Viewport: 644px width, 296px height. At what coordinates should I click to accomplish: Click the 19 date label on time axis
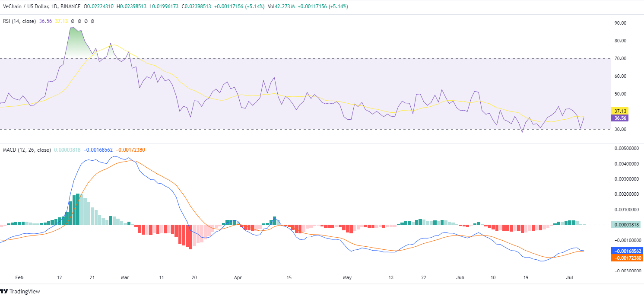pyautogui.click(x=525, y=277)
